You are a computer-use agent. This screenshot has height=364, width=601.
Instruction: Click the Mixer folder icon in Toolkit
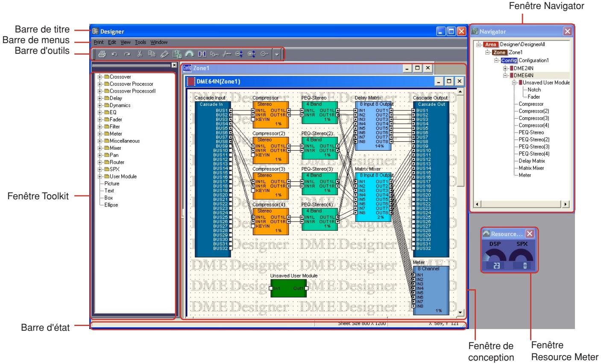pyautogui.click(x=106, y=148)
